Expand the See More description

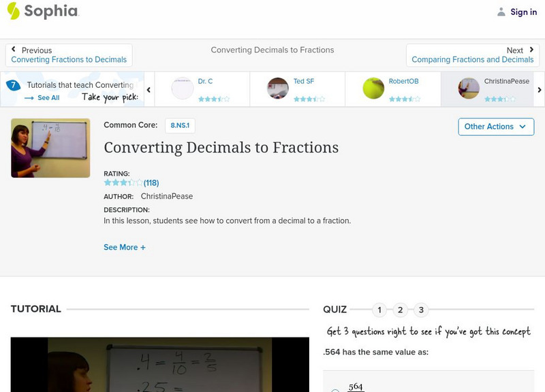click(124, 247)
